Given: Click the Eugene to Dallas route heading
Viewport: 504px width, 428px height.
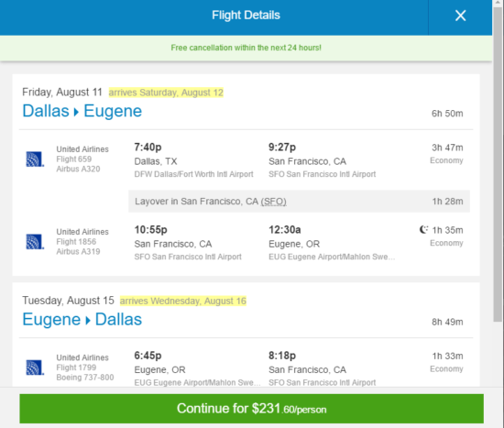Looking at the screenshot, I should coord(82,320).
